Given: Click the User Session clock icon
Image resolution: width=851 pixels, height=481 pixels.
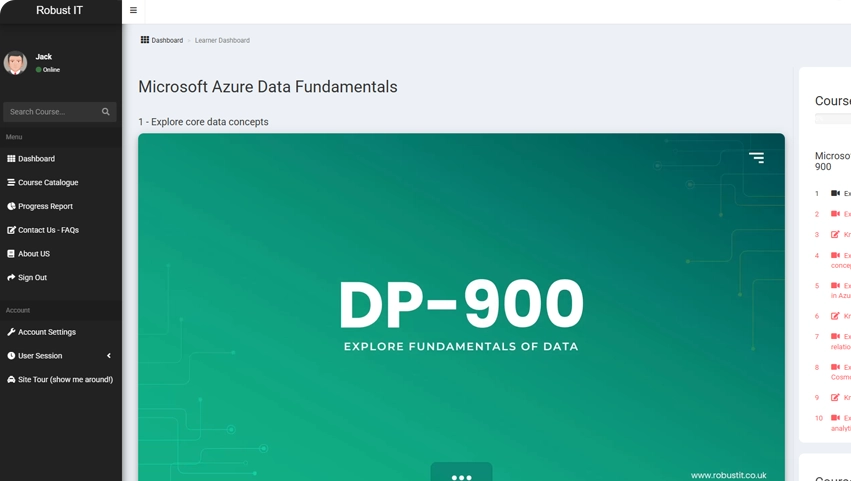Looking at the screenshot, I should (x=11, y=356).
